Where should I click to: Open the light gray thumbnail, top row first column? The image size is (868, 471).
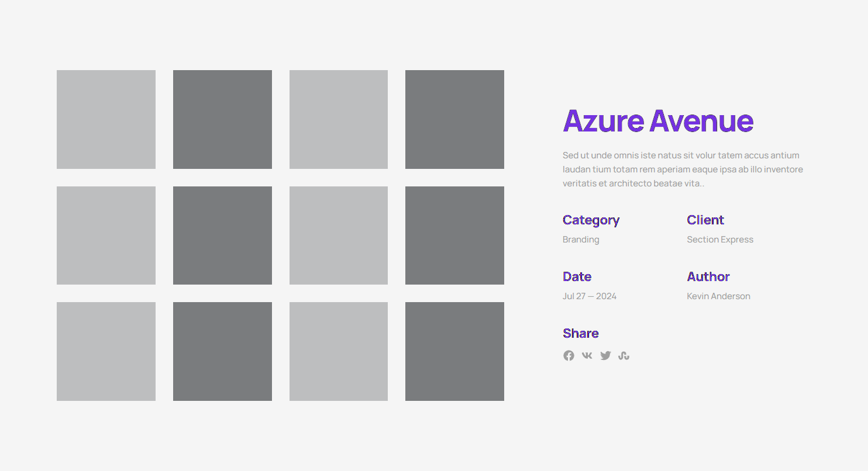point(106,119)
